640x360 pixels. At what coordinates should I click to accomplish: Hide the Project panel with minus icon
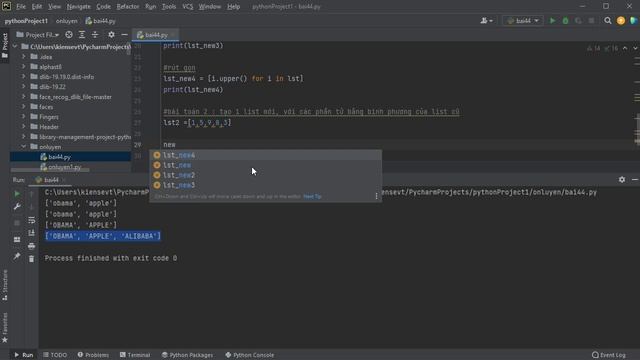pyautogui.click(x=124, y=35)
